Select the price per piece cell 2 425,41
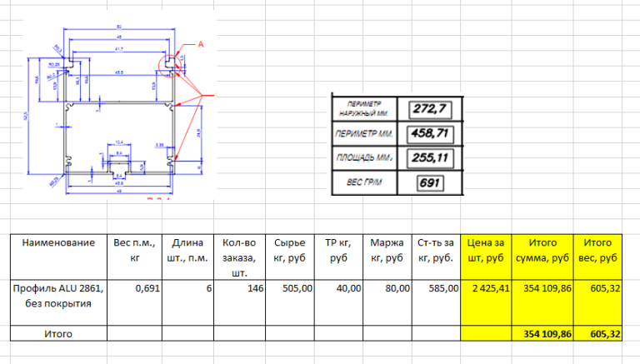The height and width of the screenshot is (364, 640). coord(486,303)
